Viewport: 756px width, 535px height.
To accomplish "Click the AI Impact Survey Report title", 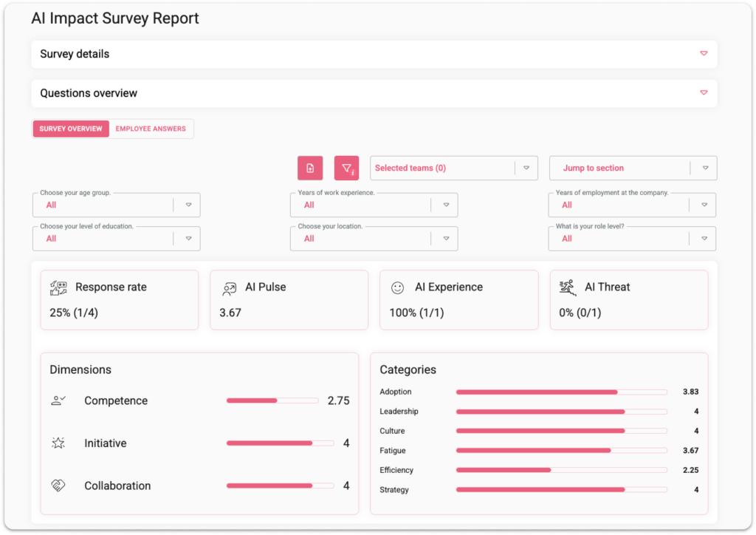I will pos(114,18).
